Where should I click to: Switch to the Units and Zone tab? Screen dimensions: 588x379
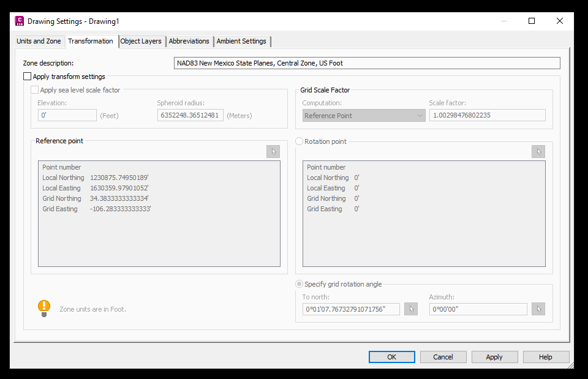[x=39, y=41]
